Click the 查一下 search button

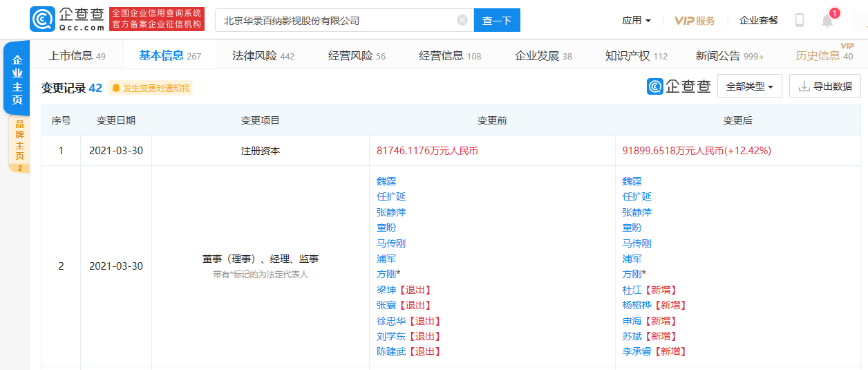[497, 20]
